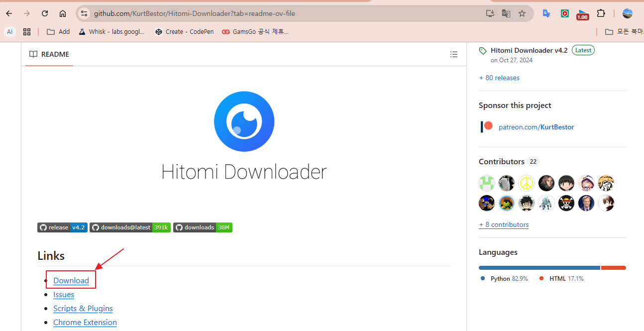
Task: Open the green pixel contributor avatar
Action: pyautogui.click(x=487, y=183)
